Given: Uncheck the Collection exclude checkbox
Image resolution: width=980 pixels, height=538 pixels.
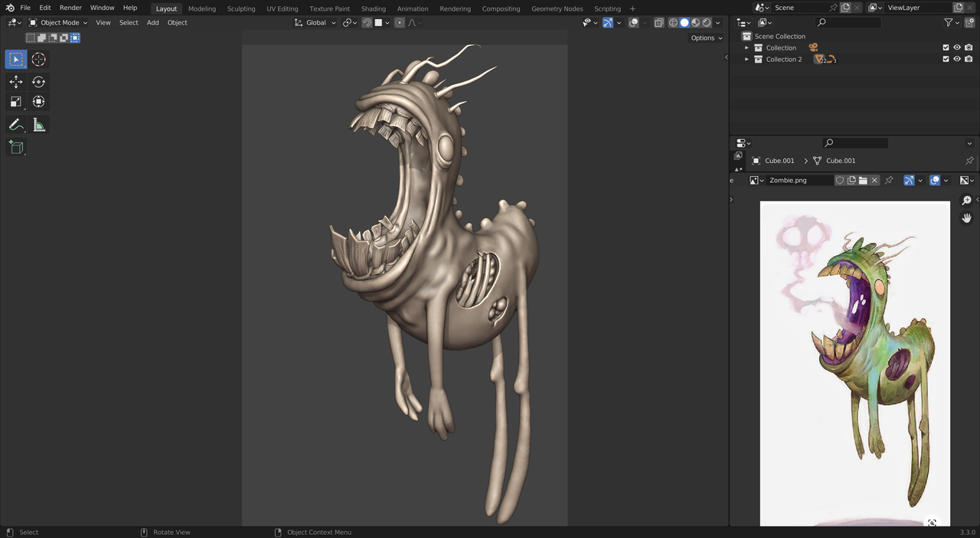Looking at the screenshot, I should (x=946, y=47).
